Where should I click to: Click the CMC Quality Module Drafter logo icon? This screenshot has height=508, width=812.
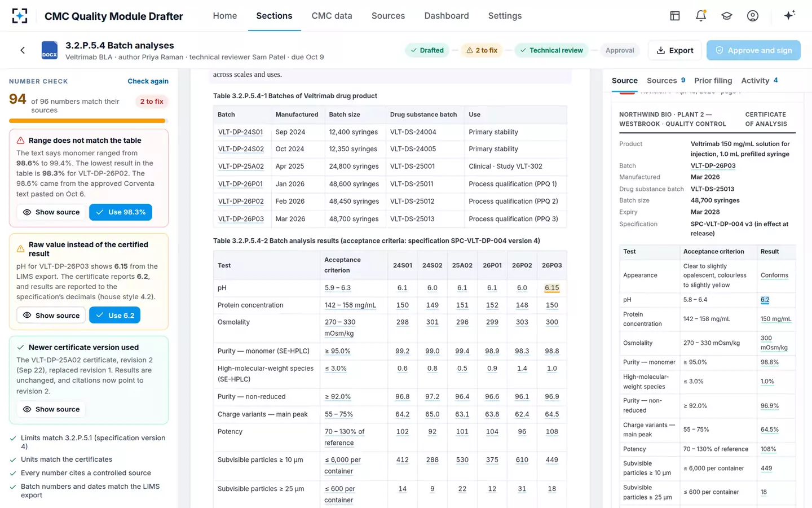(20, 16)
